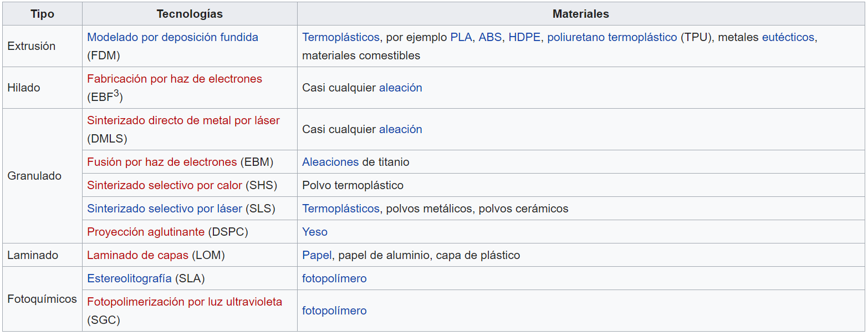Click Sinterizado directo de metal por láser
The image size is (868, 335).
click(183, 120)
